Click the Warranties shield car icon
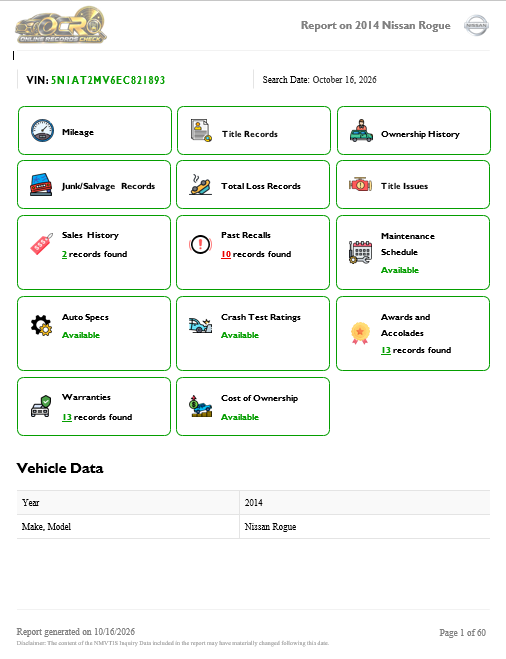The image size is (506, 659). pos(41,406)
